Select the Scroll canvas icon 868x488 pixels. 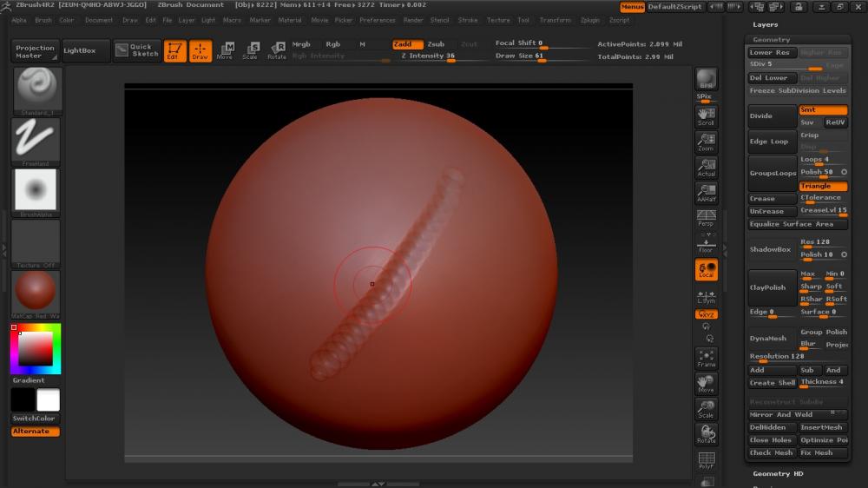click(707, 116)
